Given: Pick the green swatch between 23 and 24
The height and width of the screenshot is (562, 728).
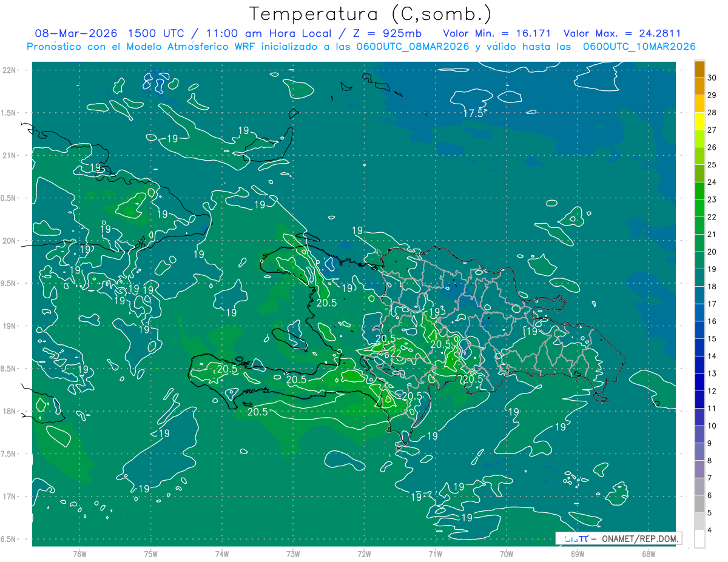Looking at the screenshot, I should 699,190.
